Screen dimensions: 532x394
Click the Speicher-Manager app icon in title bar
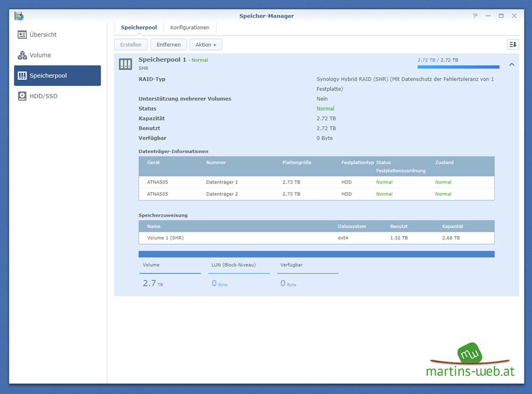coord(19,15)
